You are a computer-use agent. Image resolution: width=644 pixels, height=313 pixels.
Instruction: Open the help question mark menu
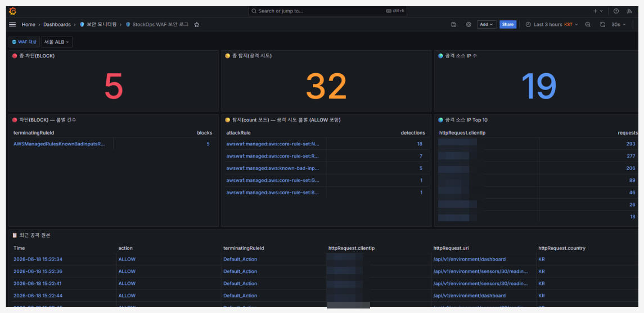pyautogui.click(x=616, y=11)
